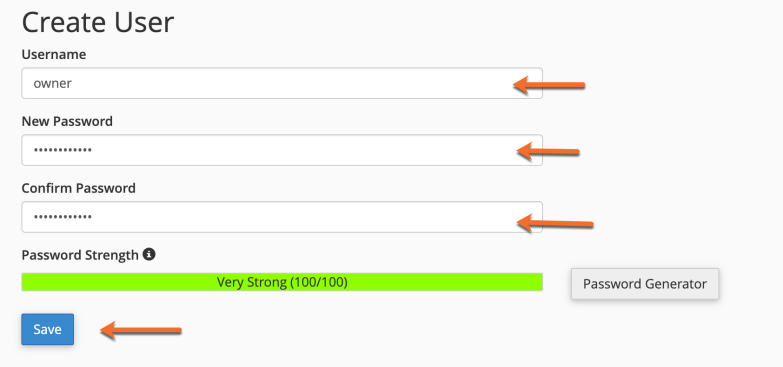Click the green password strength meter bar
The image size is (783, 367).
pos(282,282)
